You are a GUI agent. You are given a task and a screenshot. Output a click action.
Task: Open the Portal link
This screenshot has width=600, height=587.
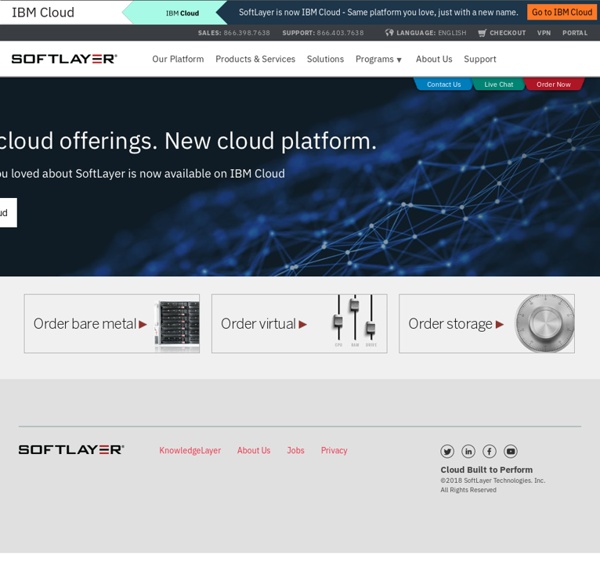point(575,33)
